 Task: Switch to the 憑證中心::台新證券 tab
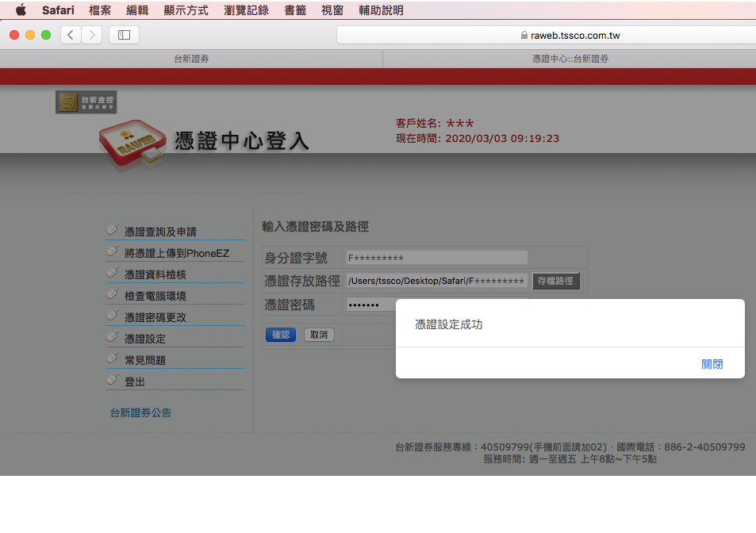click(x=570, y=59)
